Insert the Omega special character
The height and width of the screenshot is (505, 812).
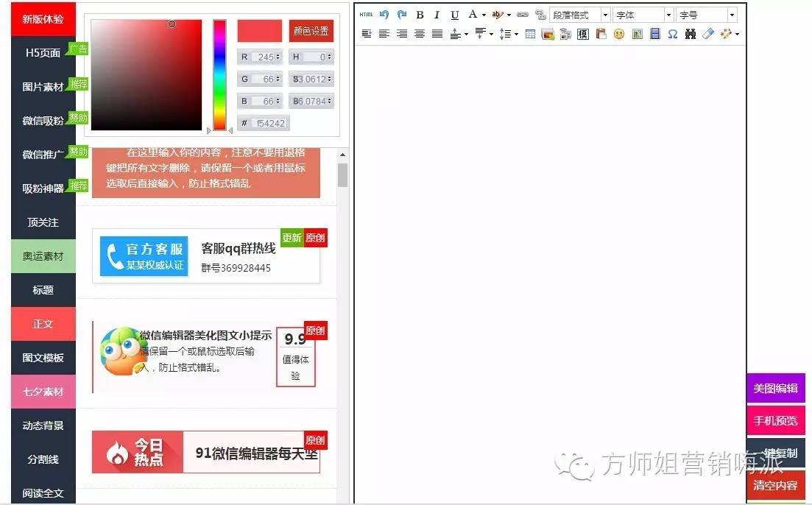[672, 34]
